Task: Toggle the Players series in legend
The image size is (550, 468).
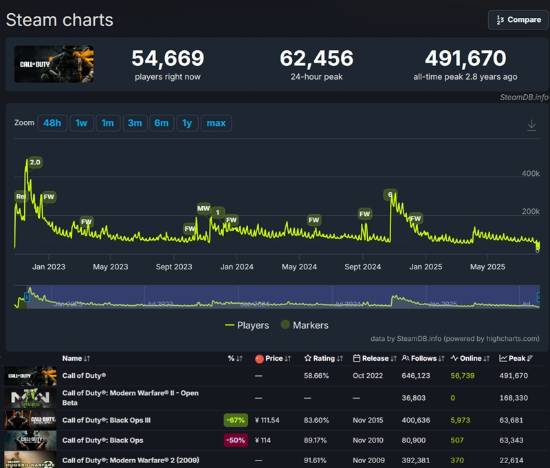Action: (247, 325)
